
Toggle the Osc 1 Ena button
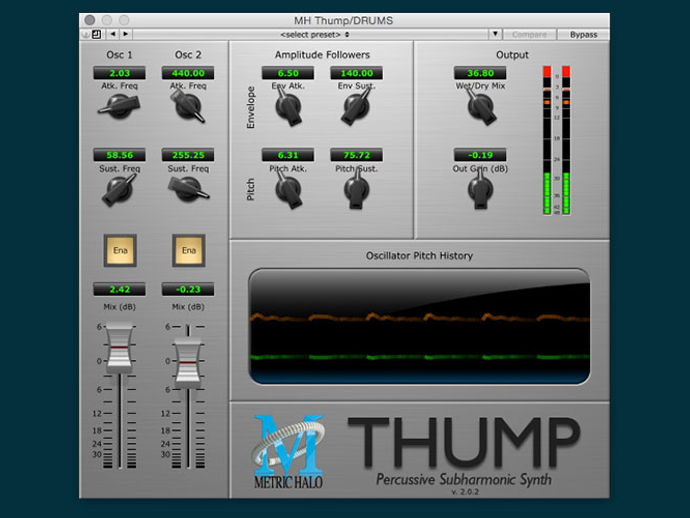pyautogui.click(x=120, y=250)
